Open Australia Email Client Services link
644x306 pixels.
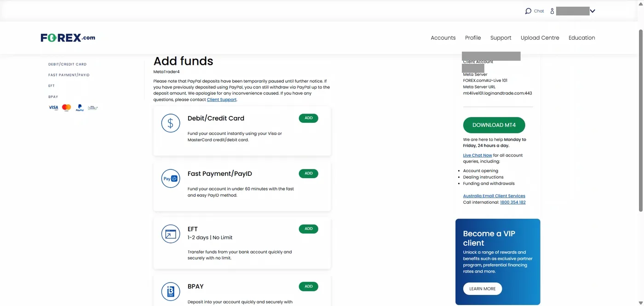tap(494, 196)
